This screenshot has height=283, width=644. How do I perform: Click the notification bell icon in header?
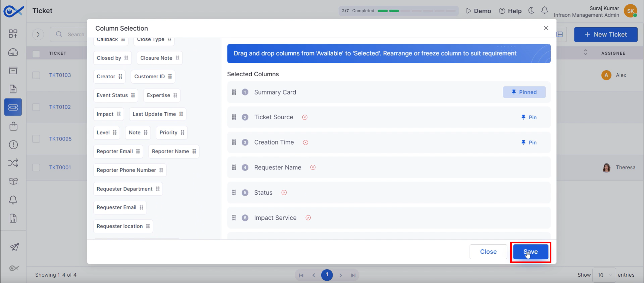(x=545, y=10)
